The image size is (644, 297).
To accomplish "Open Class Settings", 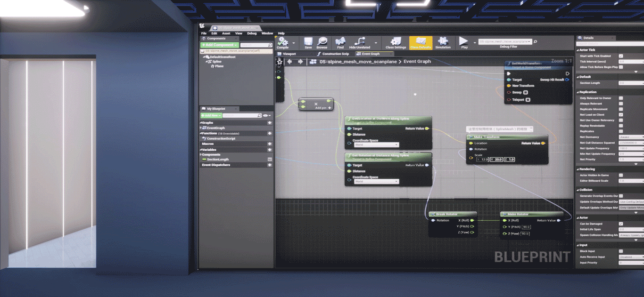I will click(x=396, y=43).
